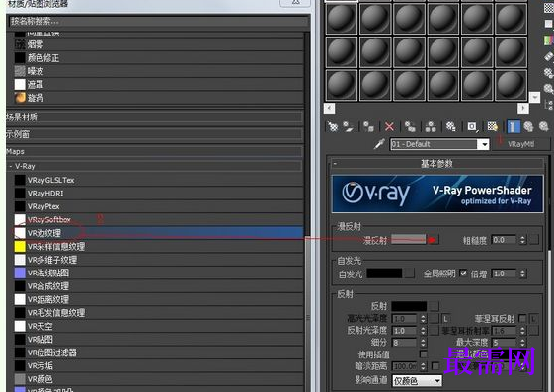Click the 最大深度 spinner arrows
The height and width of the screenshot is (392, 554).
[x=522, y=343]
